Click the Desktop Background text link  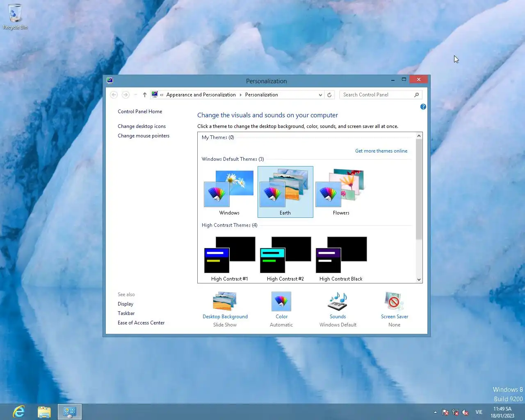click(x=225, y=317)
